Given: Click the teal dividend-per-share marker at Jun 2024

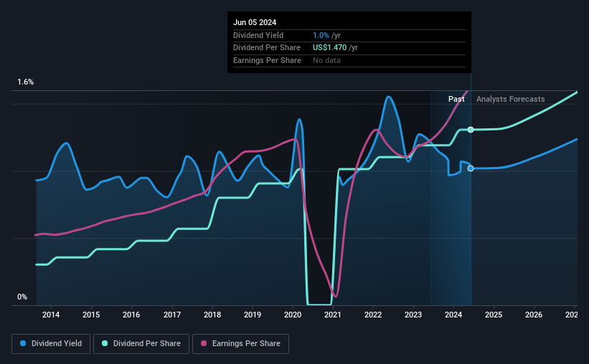Looking at the screenshot, I should pyautogui.click(x=471, y=130).
